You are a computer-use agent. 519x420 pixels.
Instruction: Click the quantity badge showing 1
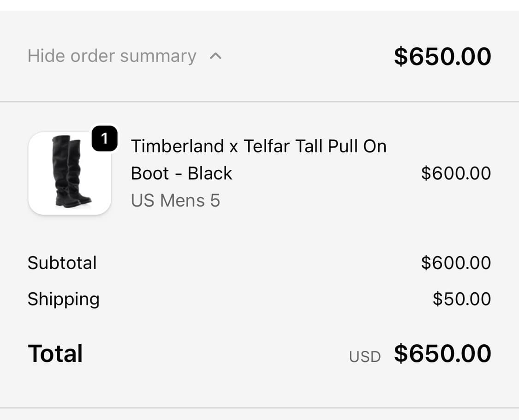point(106,138)
